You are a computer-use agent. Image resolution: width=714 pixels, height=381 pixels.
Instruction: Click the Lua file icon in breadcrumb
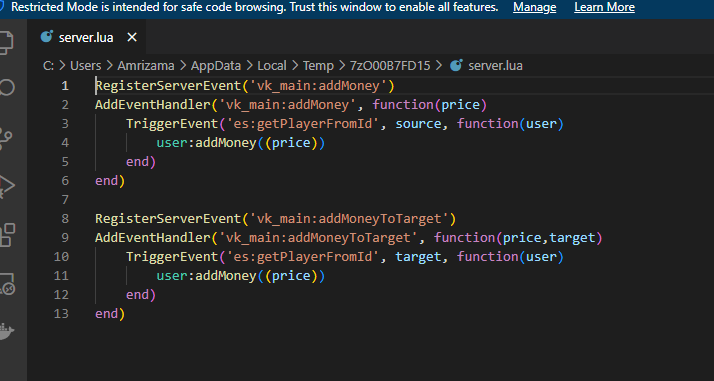(x=456, y=66)
